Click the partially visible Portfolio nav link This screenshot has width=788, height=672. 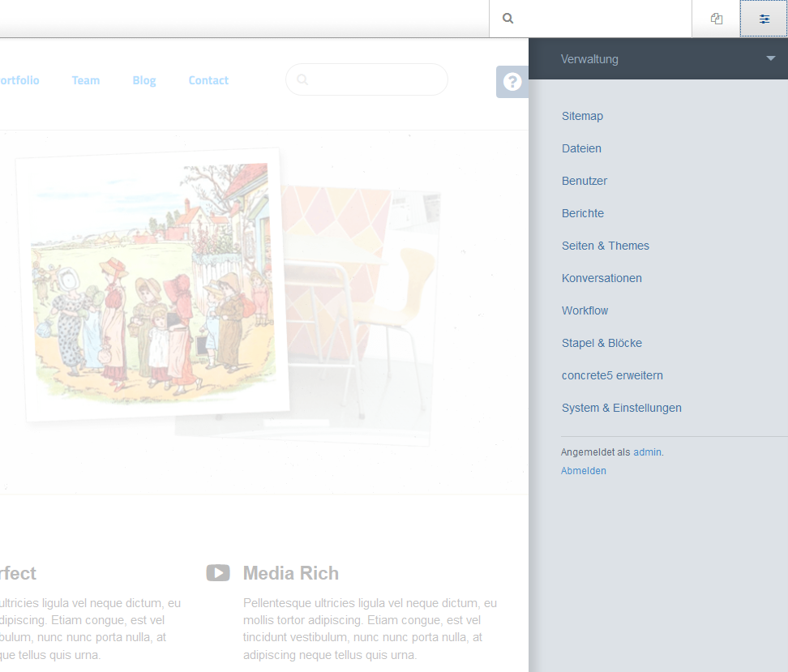[x=19, y=80]
